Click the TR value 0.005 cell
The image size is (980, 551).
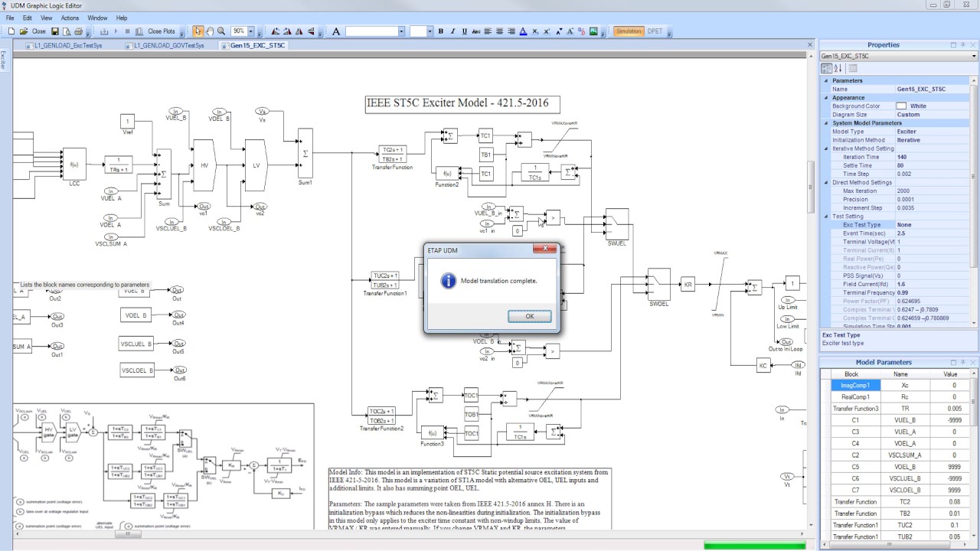(x=950, y=409)
